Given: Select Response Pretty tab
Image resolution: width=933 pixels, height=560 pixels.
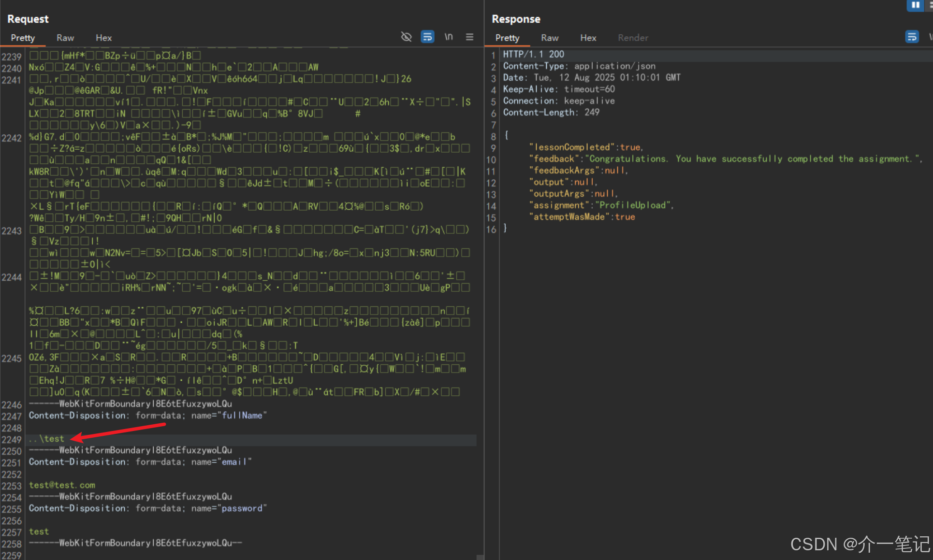Looking at the screenshot, I should (x=507, y=38).
